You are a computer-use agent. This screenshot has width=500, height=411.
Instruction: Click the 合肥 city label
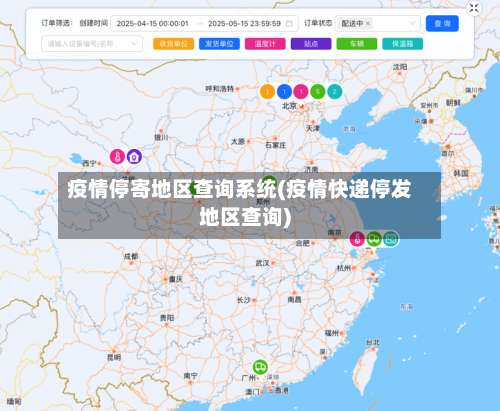303,243
